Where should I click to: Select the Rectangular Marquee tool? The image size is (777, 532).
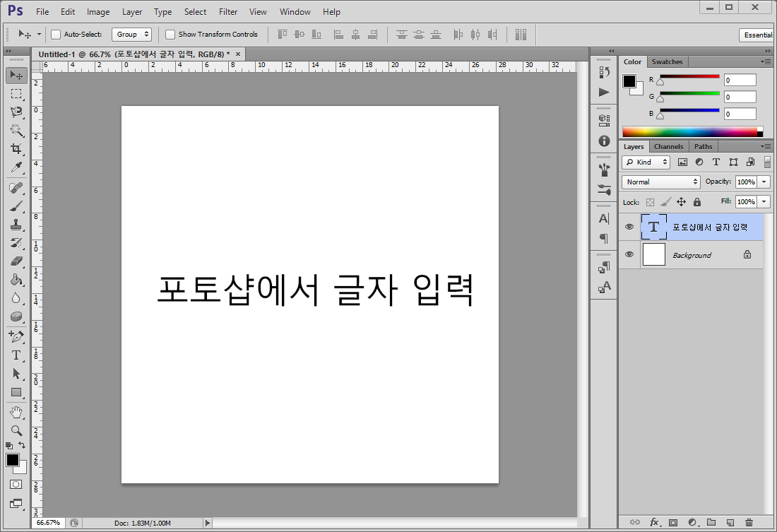click(x=16, y=94)
